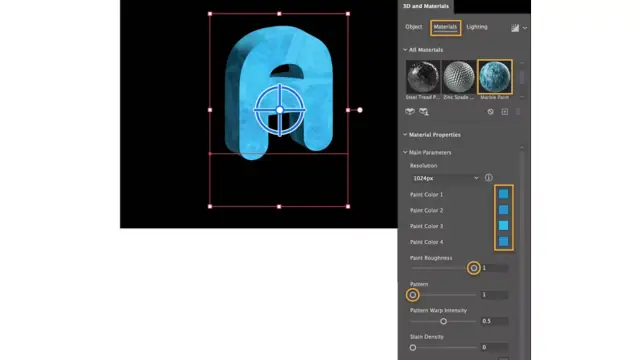This screenshot has height=360, width=640.
Task: Open the Paint Color 1 swatch
Action: [x=503, y=194]
